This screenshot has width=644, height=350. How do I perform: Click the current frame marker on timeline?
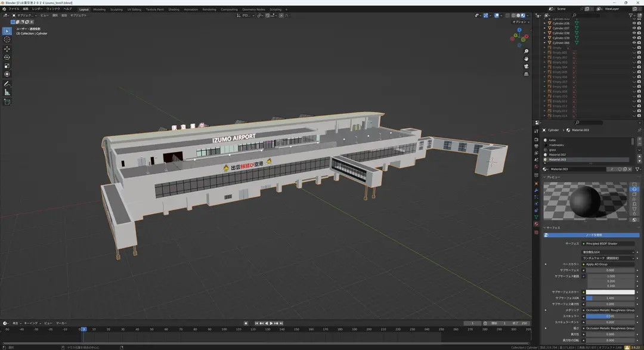pyautogui.click(x=83, y=330)
